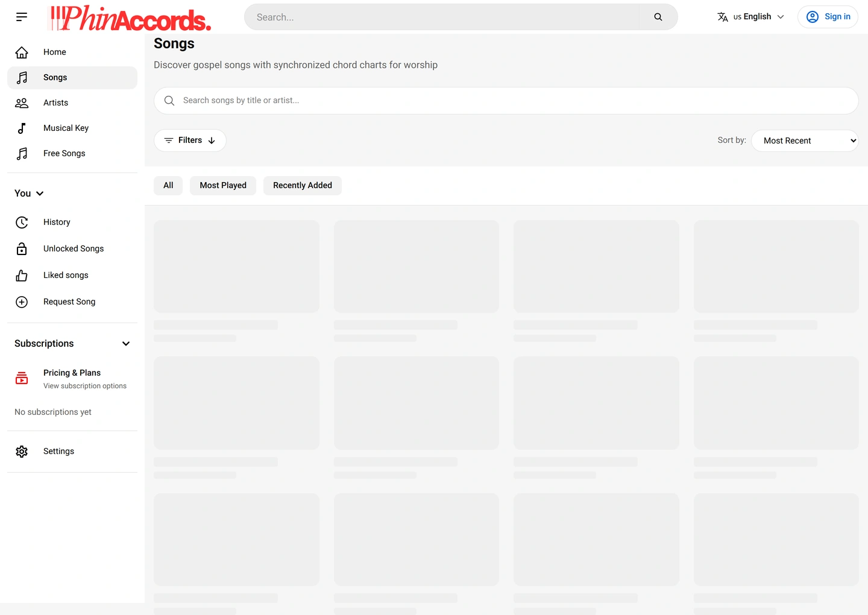868x615 pixels.
Task: Toggle the hamburger menu icon
Action: [22, 17]
